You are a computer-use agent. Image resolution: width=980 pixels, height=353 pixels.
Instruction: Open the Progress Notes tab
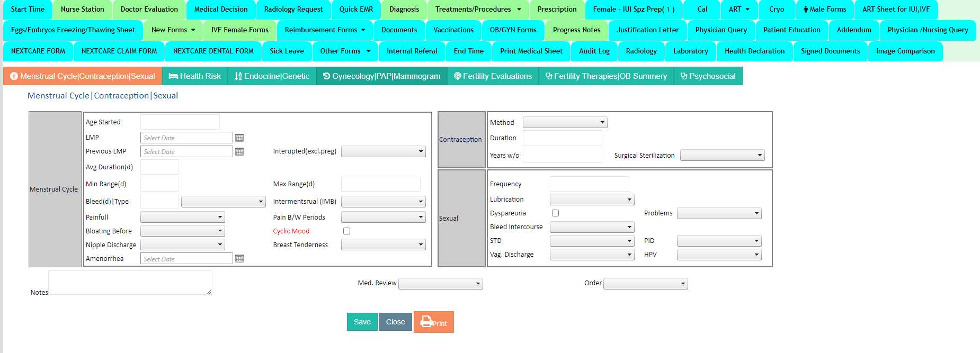click(576, 30)
